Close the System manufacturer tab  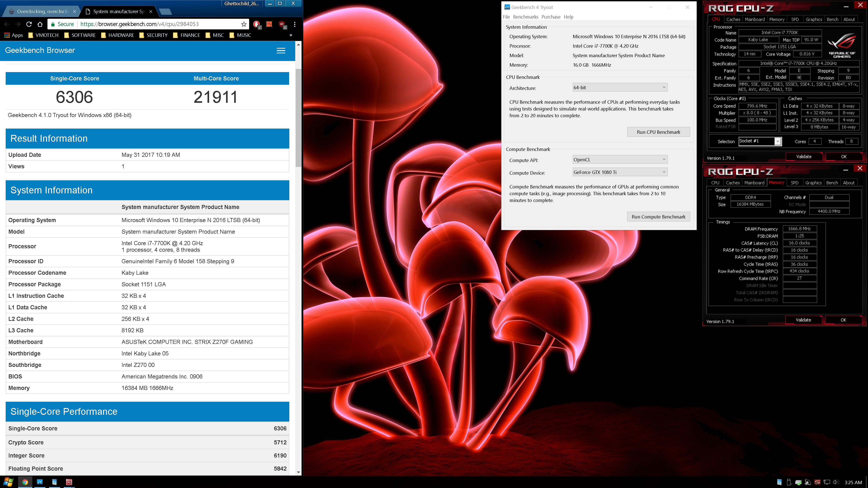pyautogui.click(x=151, y=12)
